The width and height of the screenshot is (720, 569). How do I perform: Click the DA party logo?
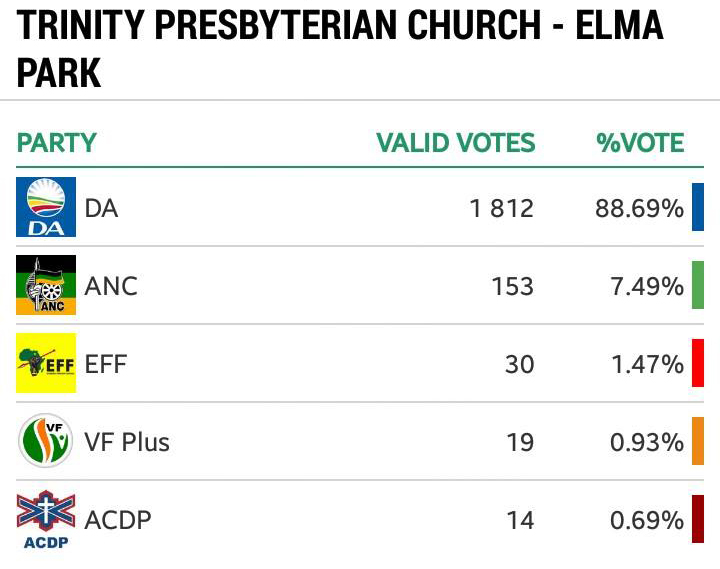point(46,207)
